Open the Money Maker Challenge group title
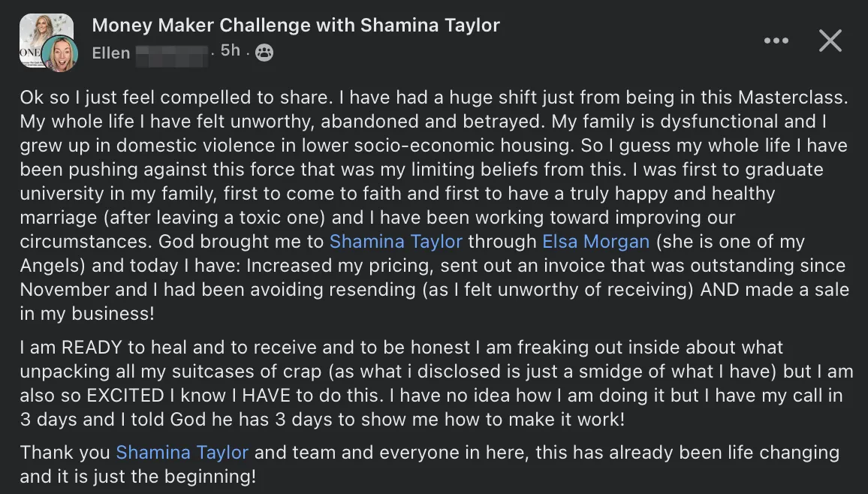Screen dimensions: 868x494 (295, 26)
